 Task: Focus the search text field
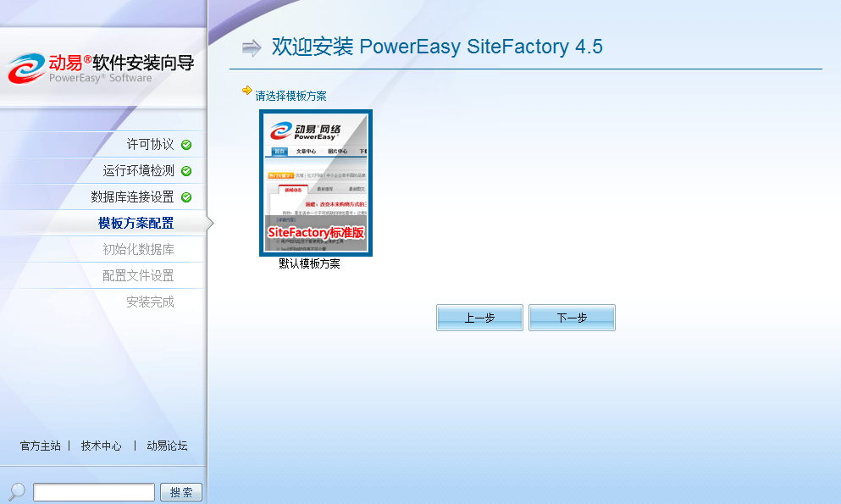(x=94, y=492)
